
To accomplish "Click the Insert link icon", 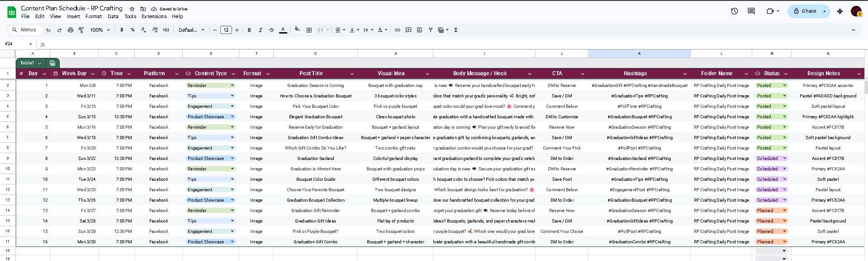I will click(398, 30).
